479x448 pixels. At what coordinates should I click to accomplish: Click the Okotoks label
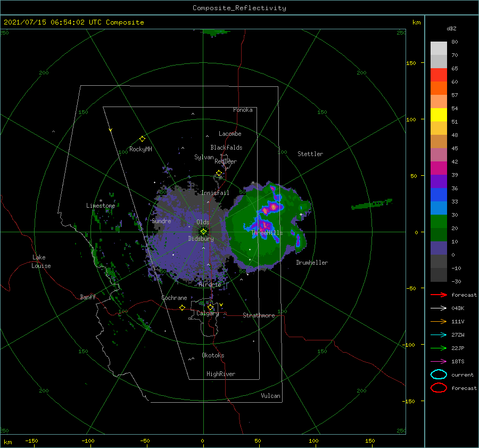point(213,355)
